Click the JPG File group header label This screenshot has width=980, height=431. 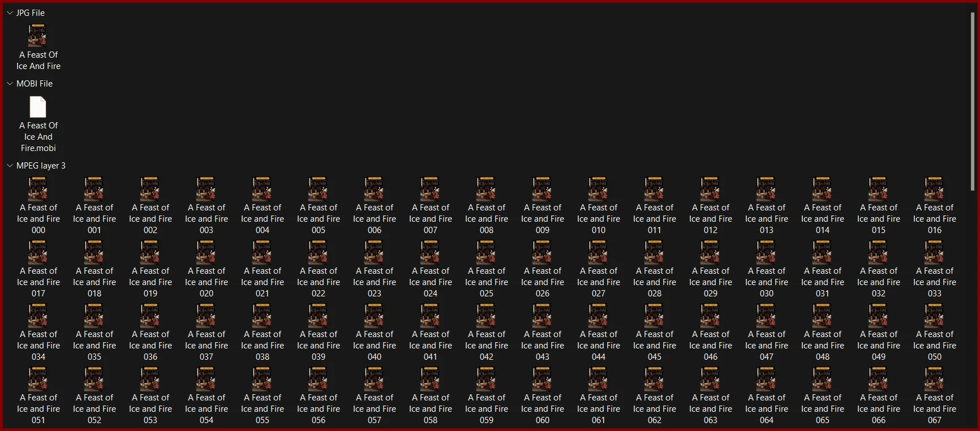(x=31, y=12)
